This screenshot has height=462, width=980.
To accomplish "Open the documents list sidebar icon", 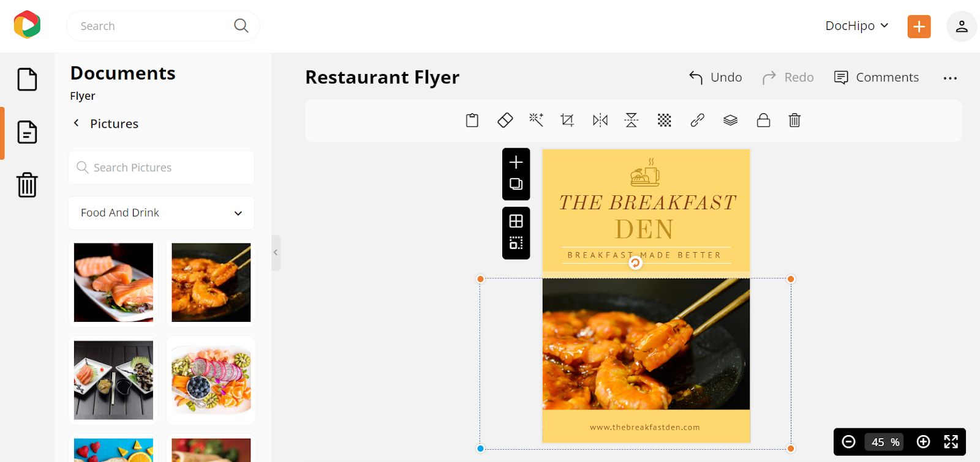I will point(27,132).
